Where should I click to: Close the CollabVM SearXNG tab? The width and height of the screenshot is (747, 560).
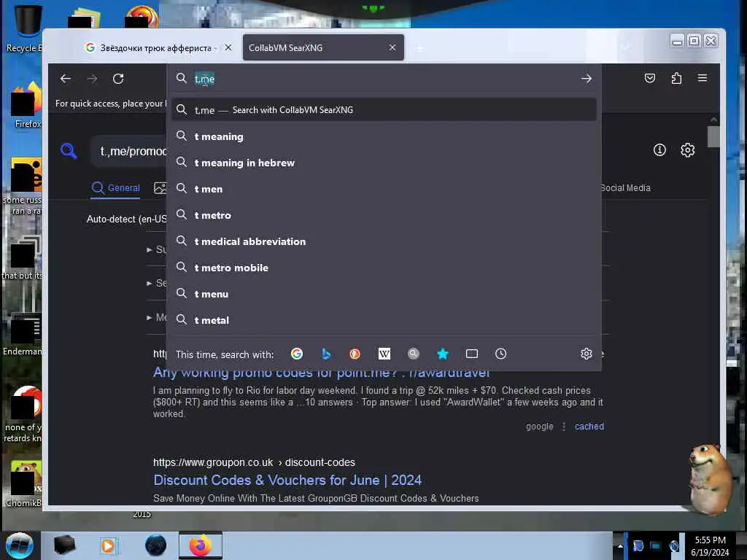[392, 47]
